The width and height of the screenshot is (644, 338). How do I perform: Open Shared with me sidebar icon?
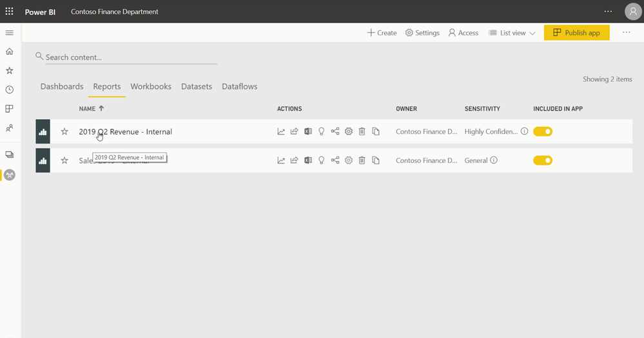pos(10,128)
